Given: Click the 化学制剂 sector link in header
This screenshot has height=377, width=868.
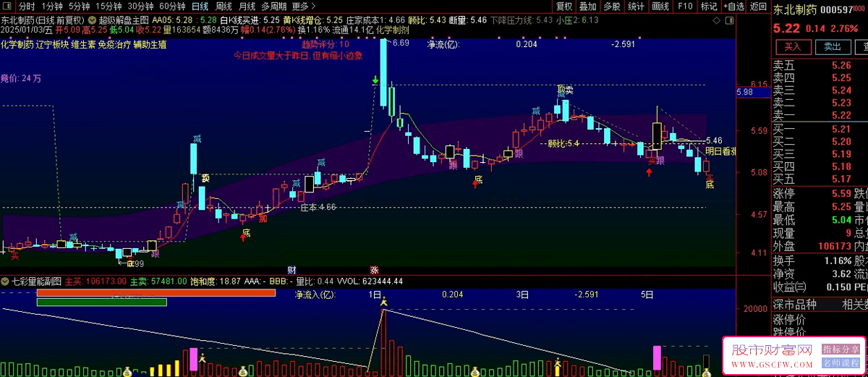Looking at the screenshot, I should (x=393, y=30).
